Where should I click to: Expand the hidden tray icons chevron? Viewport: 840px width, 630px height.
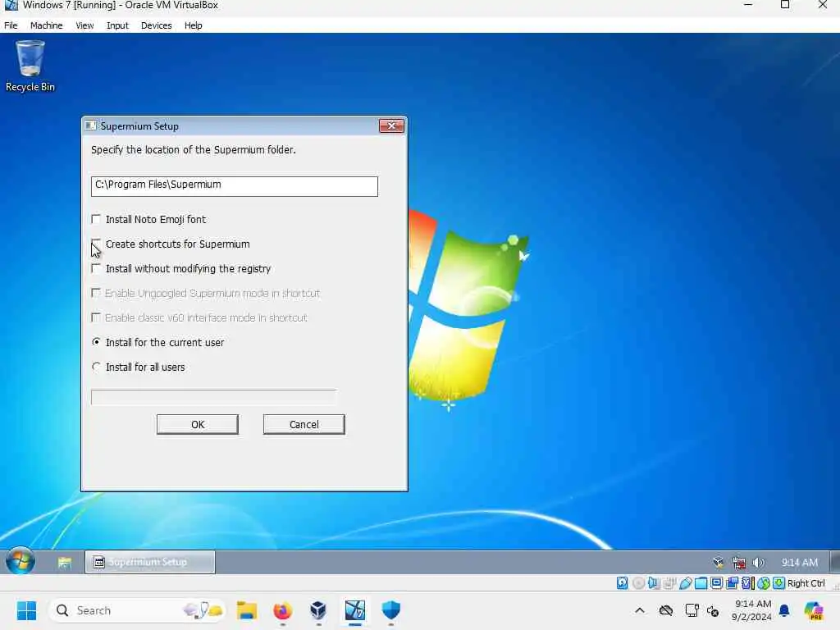[640, 610]
